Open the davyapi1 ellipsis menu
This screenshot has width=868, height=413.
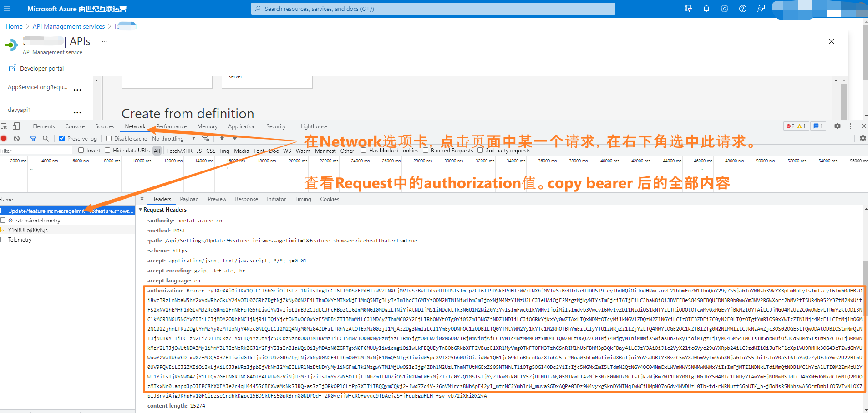pos(77,111)
